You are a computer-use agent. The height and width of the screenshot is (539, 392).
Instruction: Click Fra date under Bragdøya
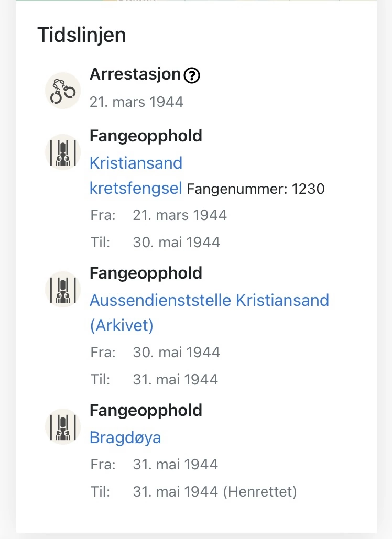176,465
